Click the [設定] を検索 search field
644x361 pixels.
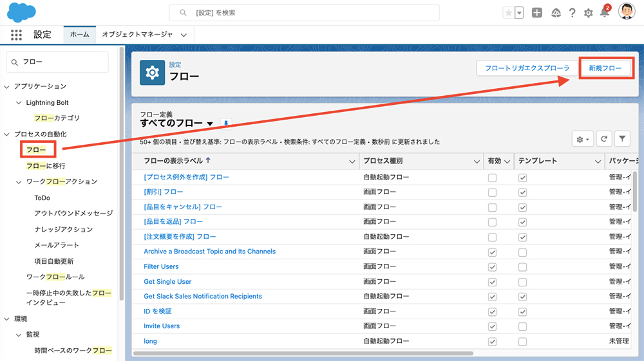pos(305,13)
